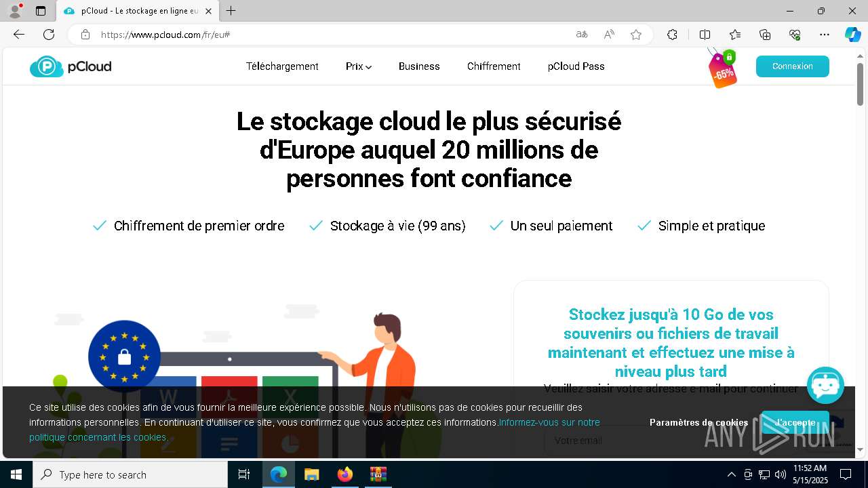Open the -65% discount tag offer
This screenshot has width=868, height=488.
(723, 68)
